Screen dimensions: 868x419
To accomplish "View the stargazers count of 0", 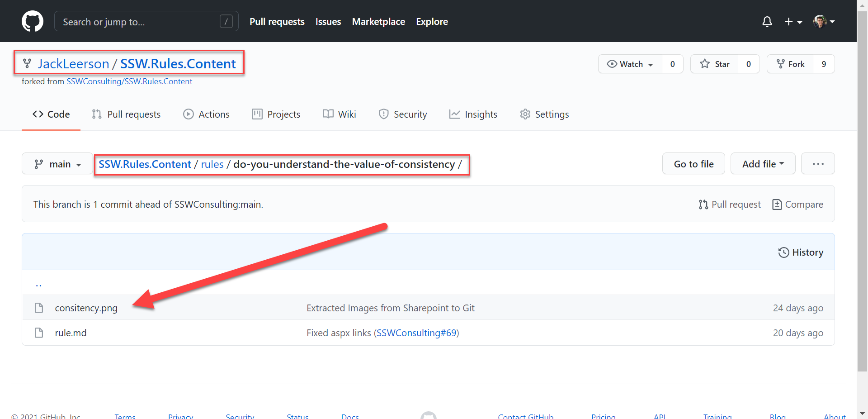I will pos(749,64).
